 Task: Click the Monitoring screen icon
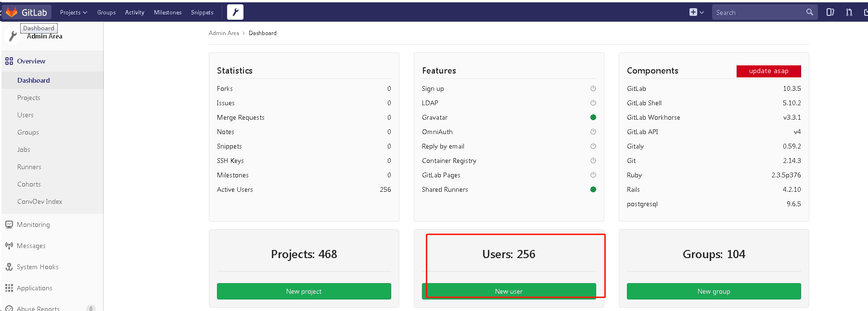point(9,224)
